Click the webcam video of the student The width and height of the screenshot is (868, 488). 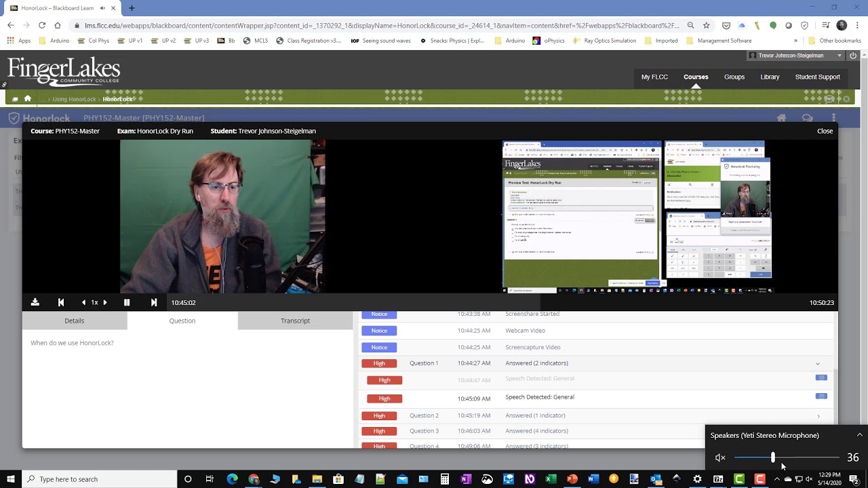(222, 216)
